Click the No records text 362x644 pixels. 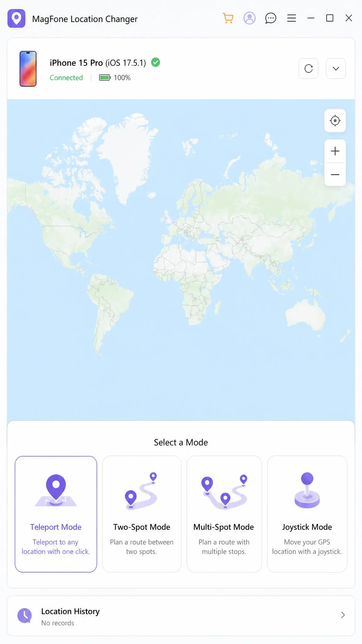point(58,623)
